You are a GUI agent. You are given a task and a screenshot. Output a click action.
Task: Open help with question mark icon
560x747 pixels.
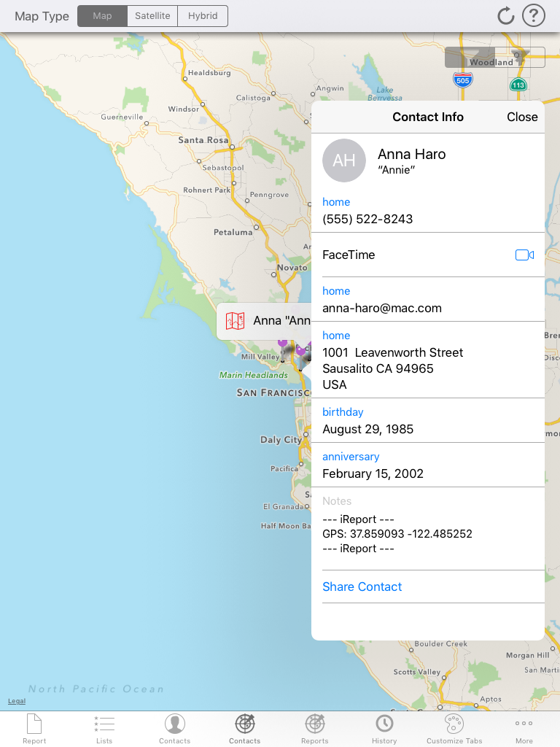533,16
